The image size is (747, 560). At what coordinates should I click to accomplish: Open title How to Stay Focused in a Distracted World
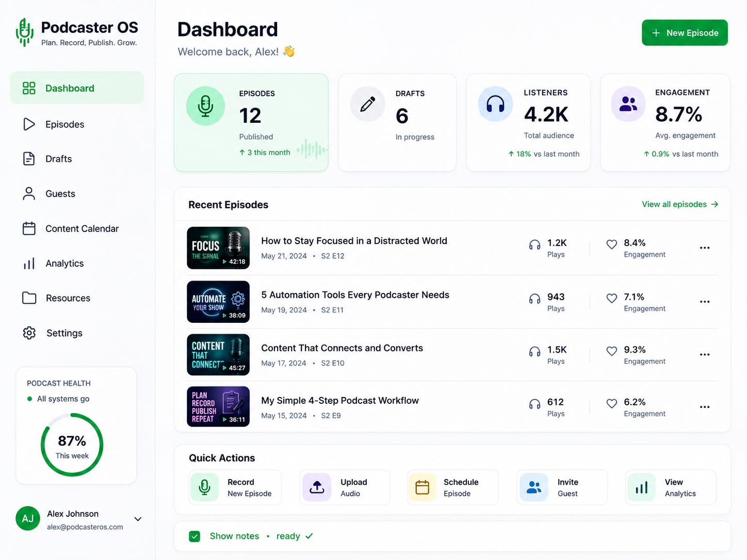tap(354, 241)
